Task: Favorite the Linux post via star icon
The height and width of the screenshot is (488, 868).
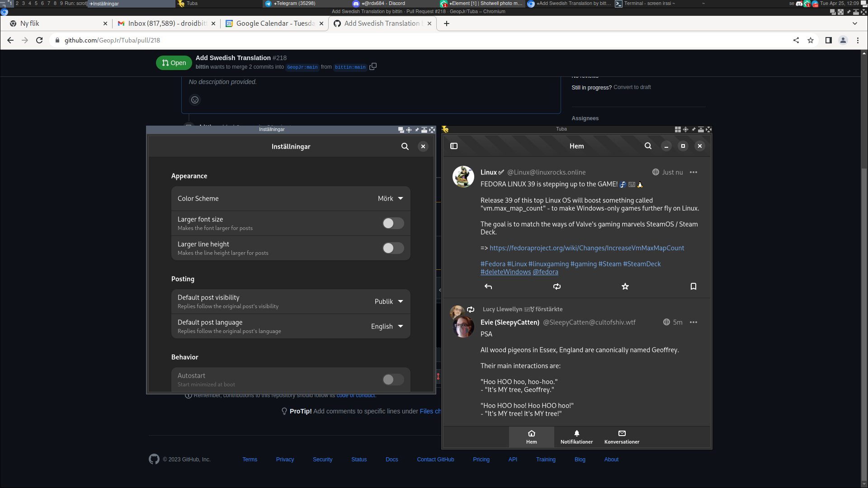Action: 625,286
